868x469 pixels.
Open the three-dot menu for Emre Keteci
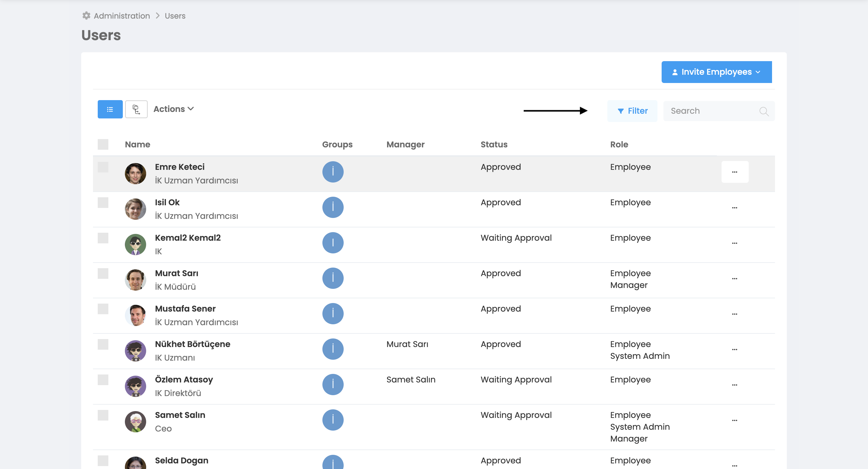pyautogui.click(x=735, y=172)
